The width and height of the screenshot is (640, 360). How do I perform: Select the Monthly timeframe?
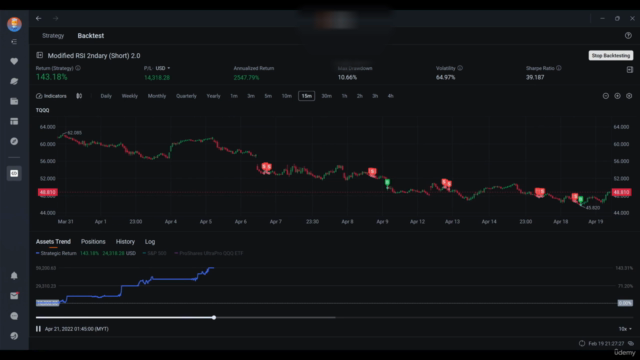[157, 96]
